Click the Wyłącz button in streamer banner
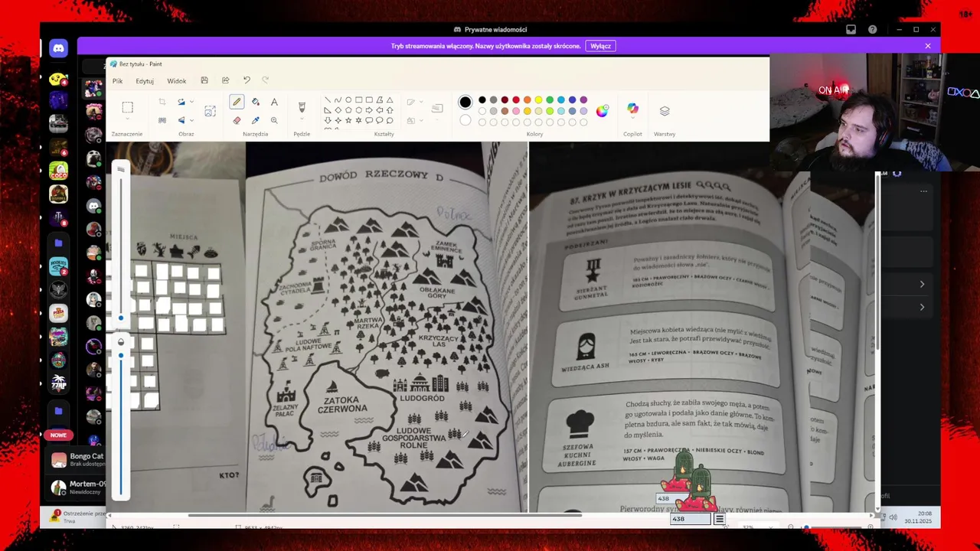 [x=601, y=46]
